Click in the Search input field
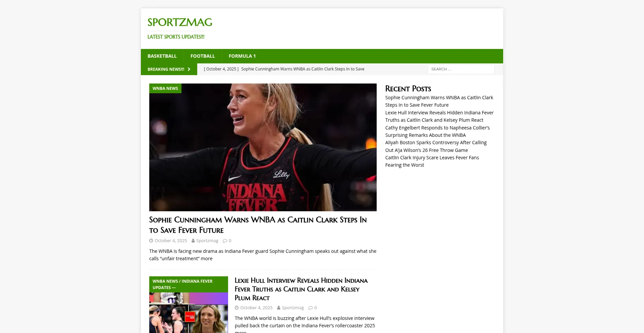 [461, 69]
